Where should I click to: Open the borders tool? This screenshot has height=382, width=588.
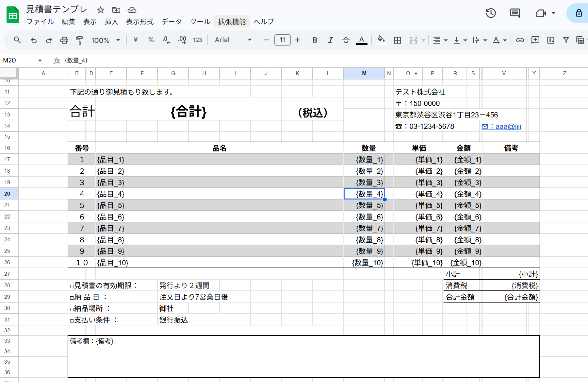click(398, 40)
